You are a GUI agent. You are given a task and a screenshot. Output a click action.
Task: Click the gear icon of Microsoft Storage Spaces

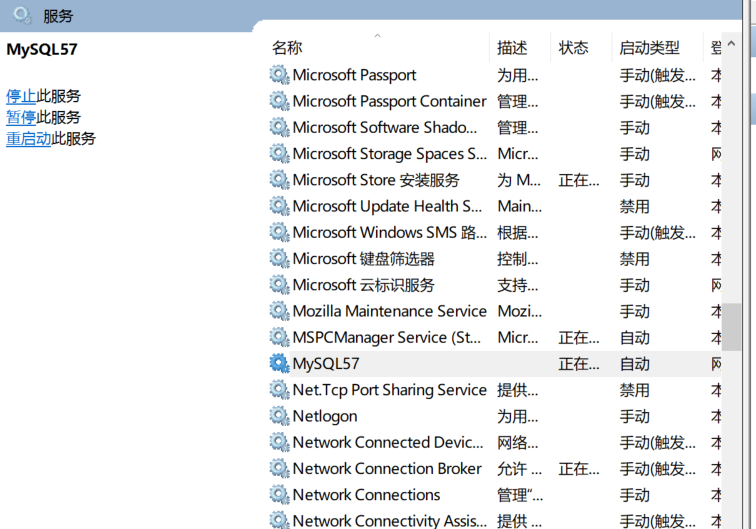(x=279, y=154)
